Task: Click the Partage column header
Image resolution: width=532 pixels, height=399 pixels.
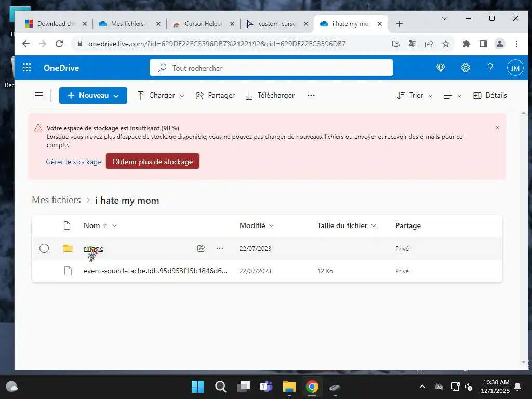Action: (408, 225)
